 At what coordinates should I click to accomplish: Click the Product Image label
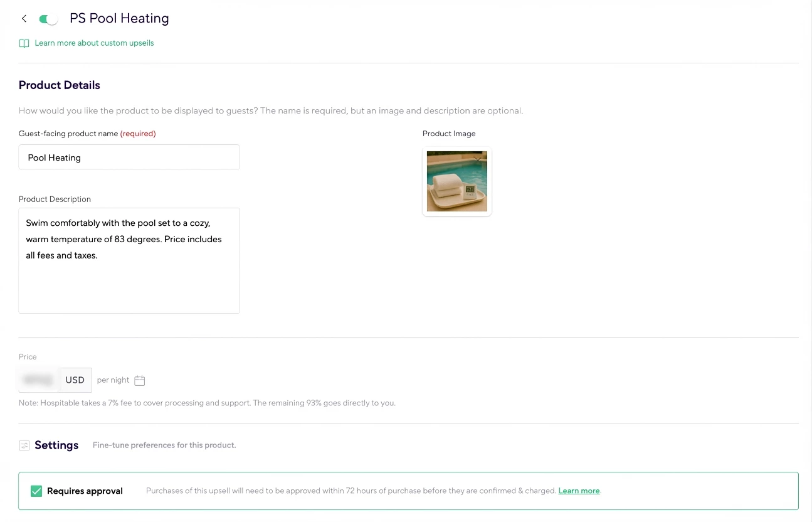click(x=449, y=134)
